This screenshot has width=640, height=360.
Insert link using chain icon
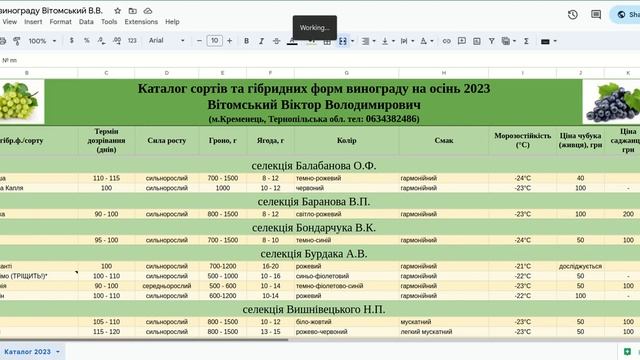(x=447, y=41)
